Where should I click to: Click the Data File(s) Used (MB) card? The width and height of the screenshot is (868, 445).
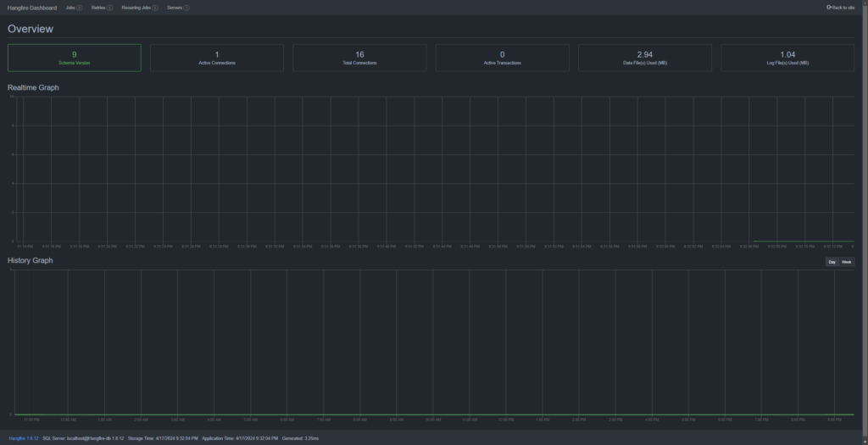(x=645, y=58)
